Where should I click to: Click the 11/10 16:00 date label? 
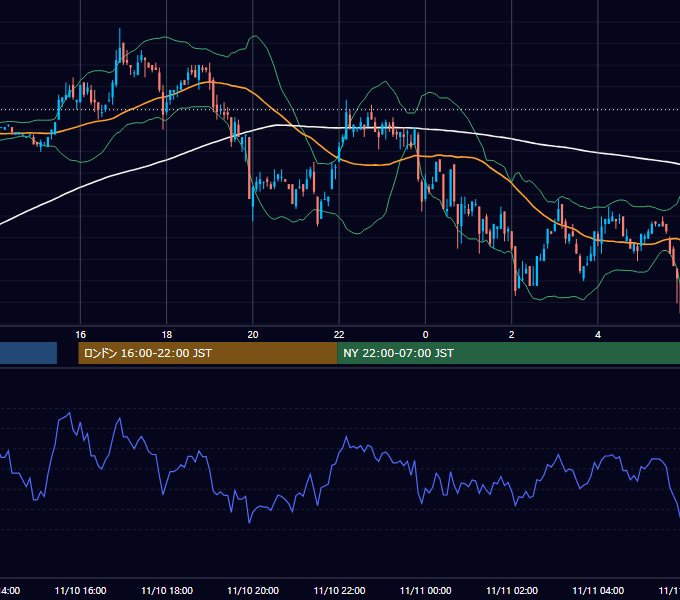[81, 590]
